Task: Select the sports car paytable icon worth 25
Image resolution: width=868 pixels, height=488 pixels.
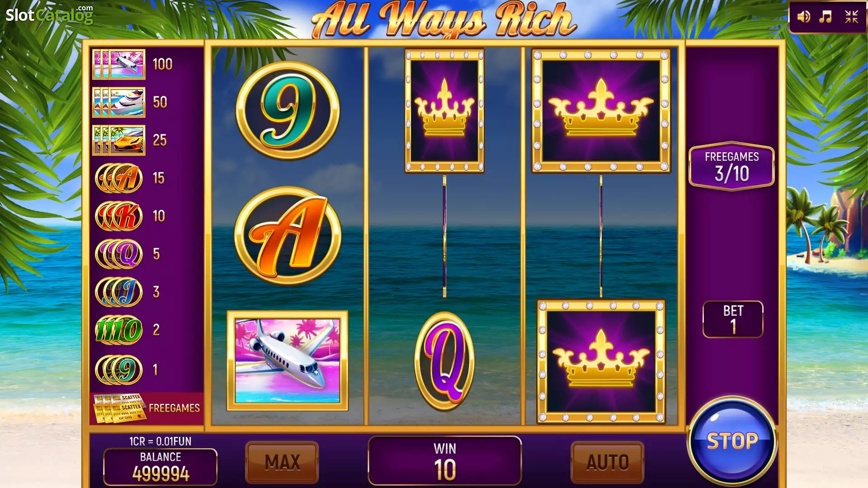Action: click(x=119, y=140)
